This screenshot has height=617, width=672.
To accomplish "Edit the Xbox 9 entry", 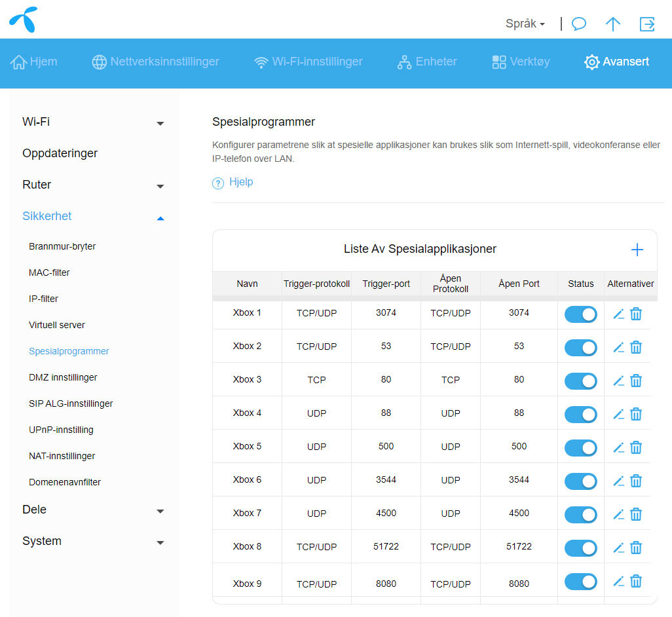I will (618, 582).
